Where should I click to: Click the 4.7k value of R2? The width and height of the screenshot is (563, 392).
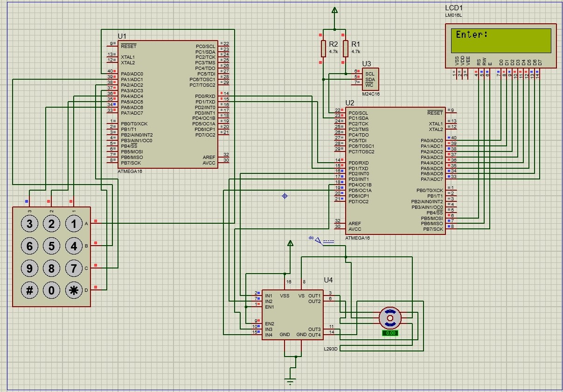333,52
